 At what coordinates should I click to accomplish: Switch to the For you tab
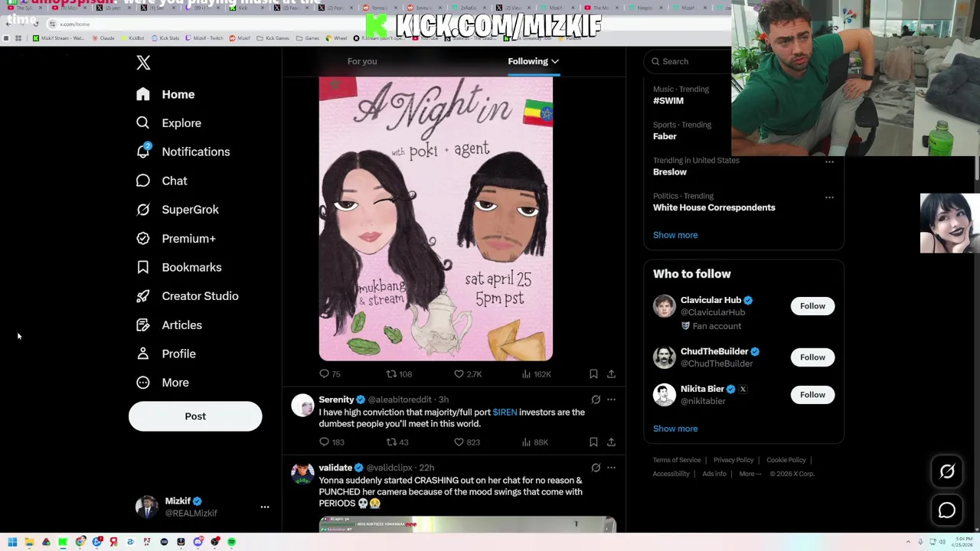(x=362, y=61)
